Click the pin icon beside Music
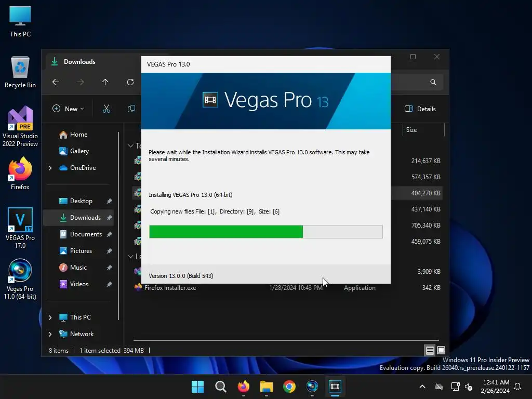The height and width of the screenshot is (399, 532). point(109,268)
